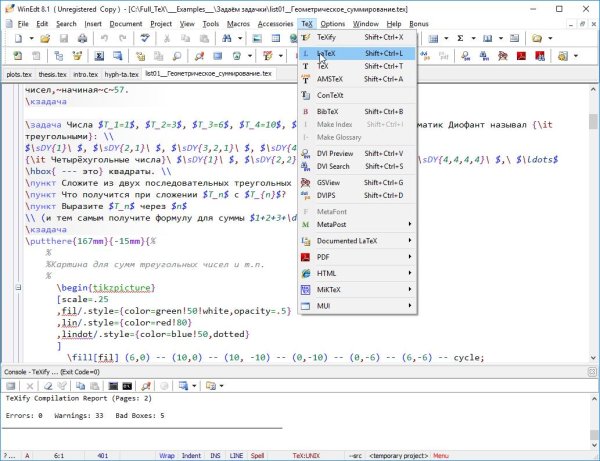Select GSView menu entry
The height and width of the screenshot is (461, 600).
(357, 182)
